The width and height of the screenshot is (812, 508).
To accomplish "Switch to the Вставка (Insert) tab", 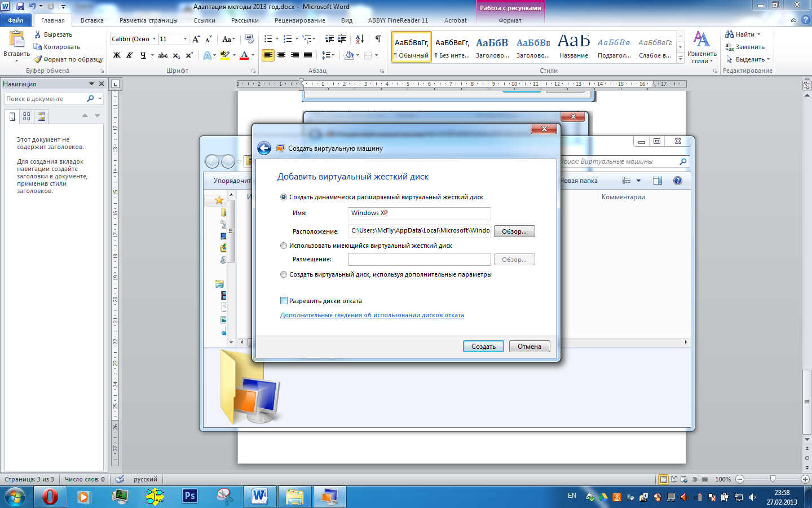I will click(92, 20).
